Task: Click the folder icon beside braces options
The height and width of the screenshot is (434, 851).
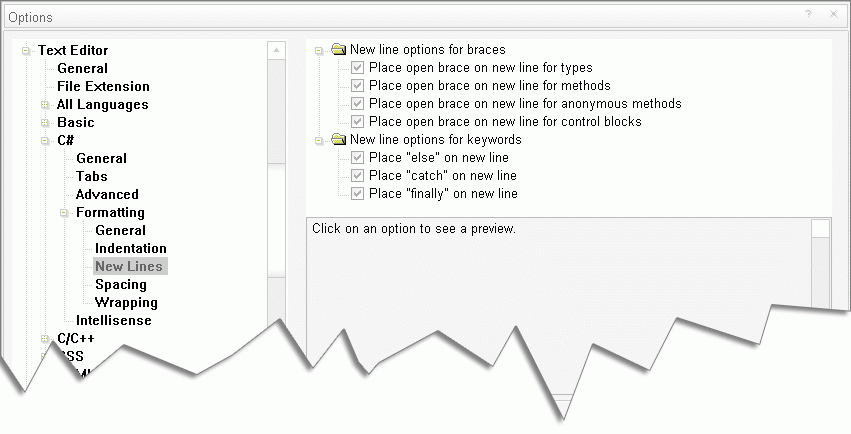Action: tap(338, 49)
